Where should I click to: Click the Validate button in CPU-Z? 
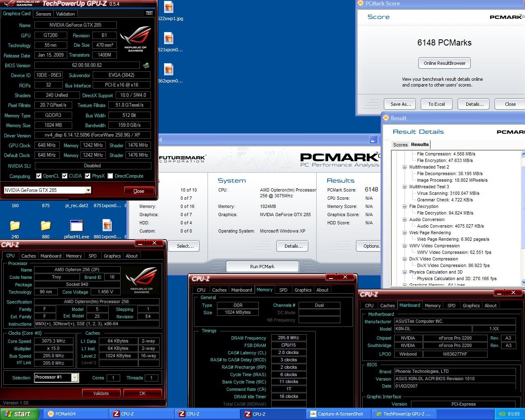(x=101, y=393)
